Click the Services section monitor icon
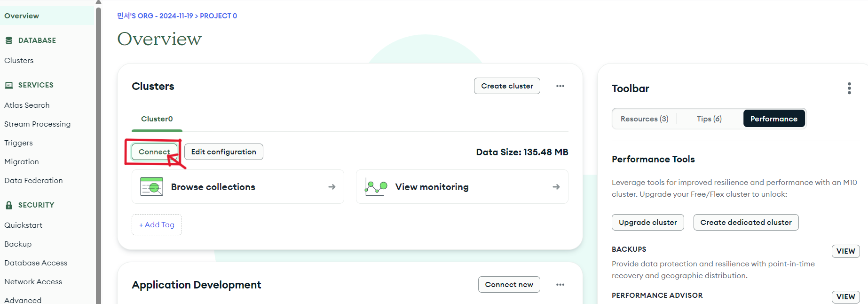The width and height of the screenshot is (868, 304). [x=9, y=85]
